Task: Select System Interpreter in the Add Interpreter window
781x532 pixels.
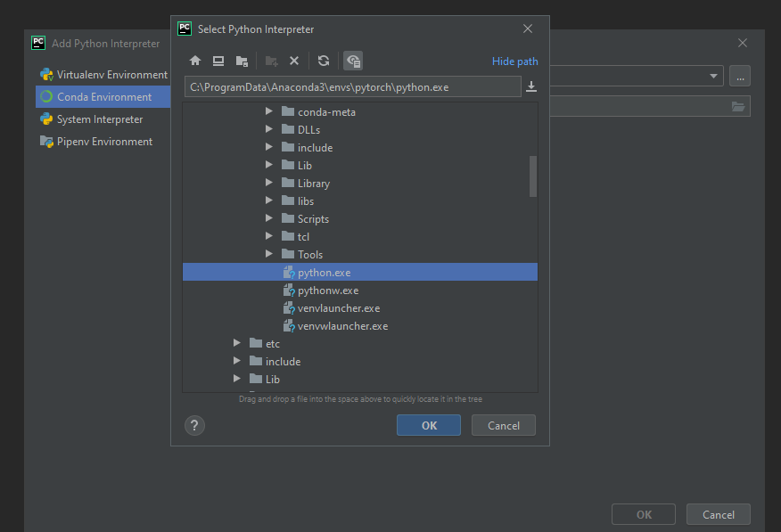Action: coord(103,119)
